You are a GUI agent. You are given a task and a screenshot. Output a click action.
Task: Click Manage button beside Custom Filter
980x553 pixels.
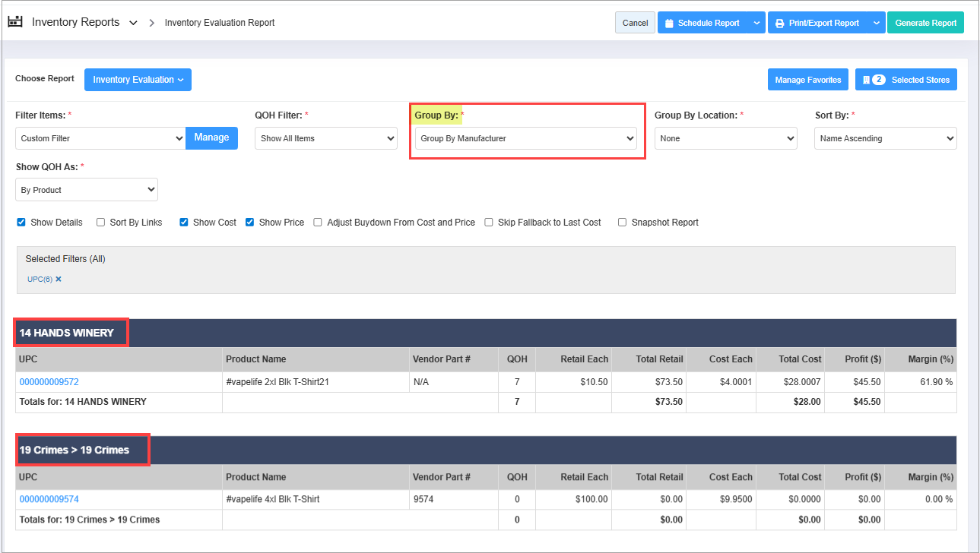[211, 137]
